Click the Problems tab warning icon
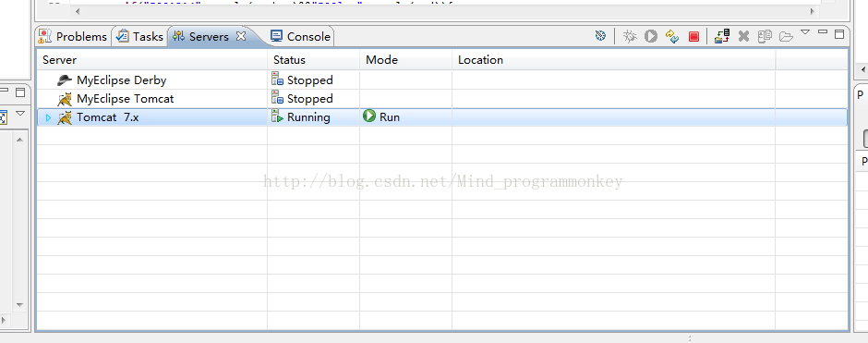The image size is (868, 343). (45, 37)
